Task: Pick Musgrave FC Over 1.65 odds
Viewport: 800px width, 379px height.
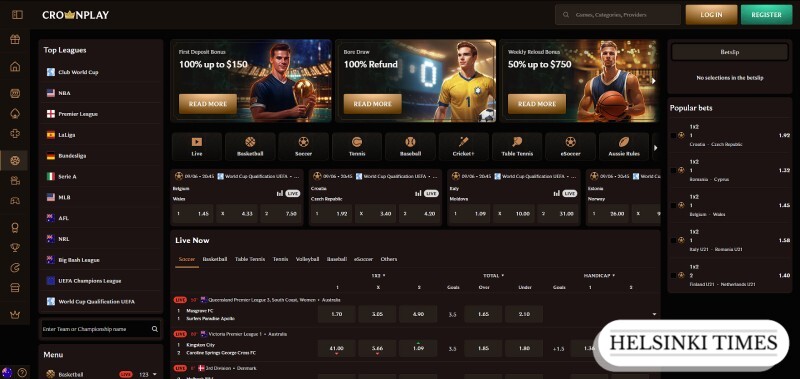Action: coord(483,314)
